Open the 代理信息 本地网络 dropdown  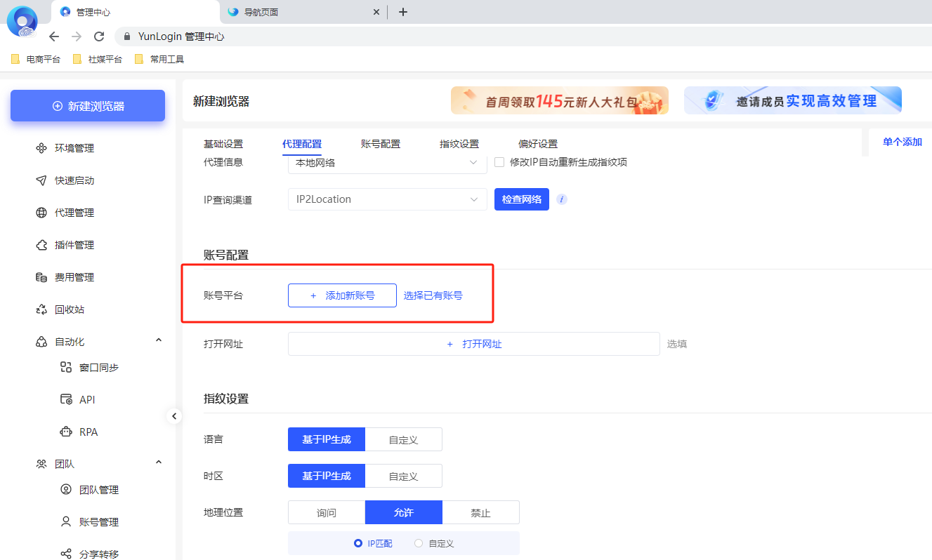pos(387,162)
